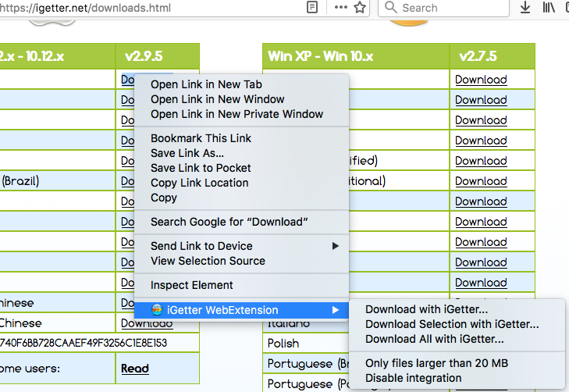Click Read link for some users
Screen dimensions: 569x392
tap(135, 369)
